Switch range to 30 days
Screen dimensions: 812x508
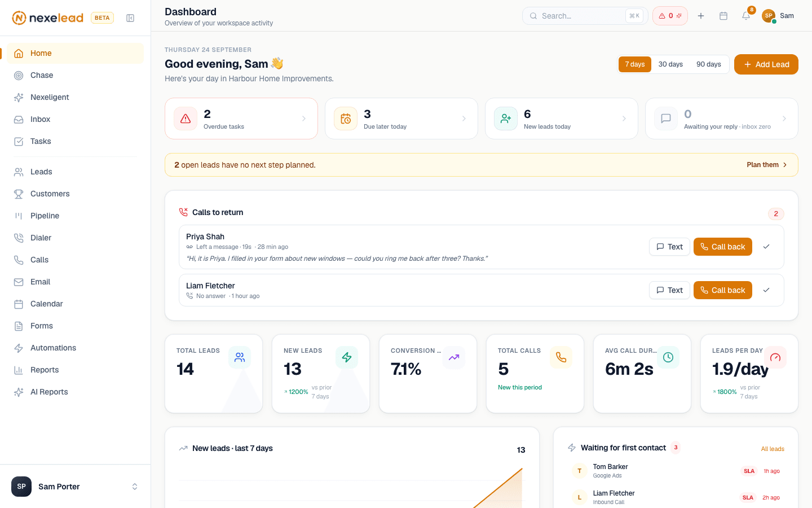(670, 64)
